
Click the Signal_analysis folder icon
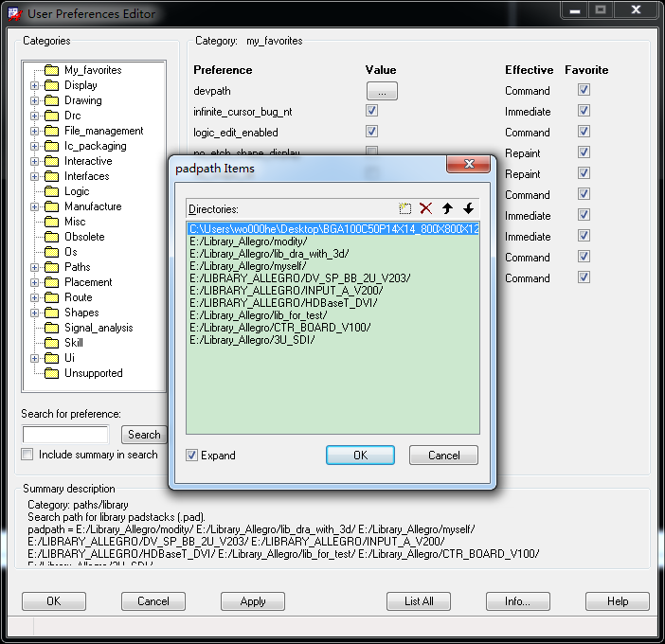(x=52, y=328)
